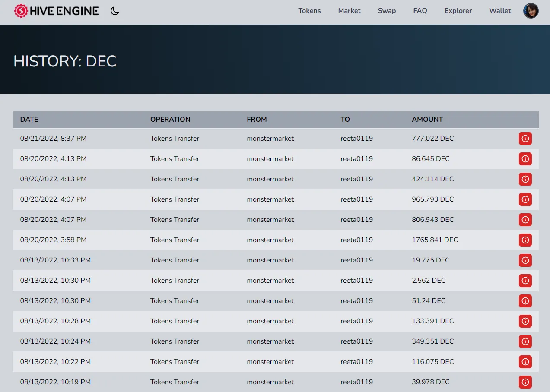Click reeta0119 in the 1765.841 DEC row
Image resolution: width=550 pixels, height=392 pixels.
click(356, 240)
